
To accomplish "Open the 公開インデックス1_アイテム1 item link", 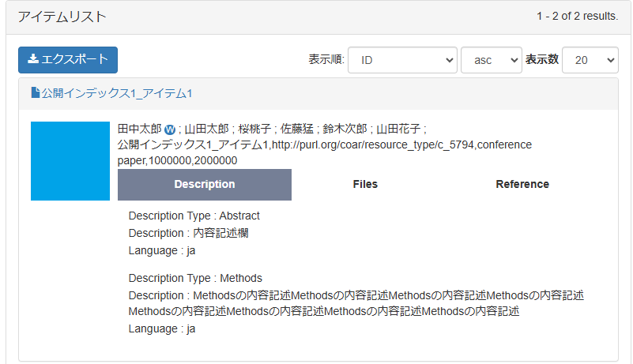I will 117,93.
